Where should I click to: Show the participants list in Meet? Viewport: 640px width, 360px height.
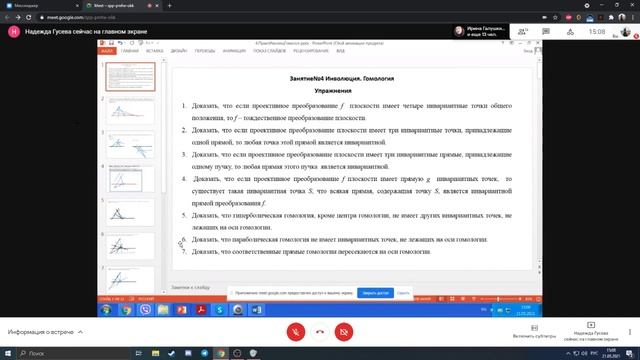(522, 31)
